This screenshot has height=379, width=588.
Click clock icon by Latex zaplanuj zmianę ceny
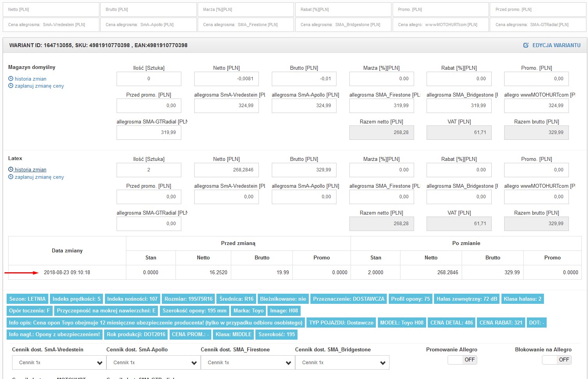[x=11, y=177]
